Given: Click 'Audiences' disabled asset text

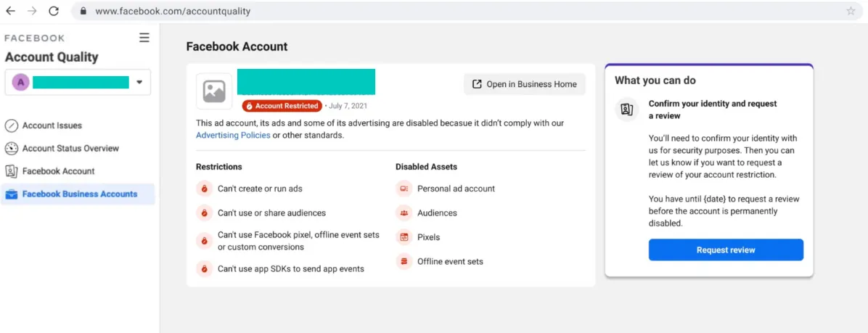Looking at the screenshot, I should click(x=438, y=213).
